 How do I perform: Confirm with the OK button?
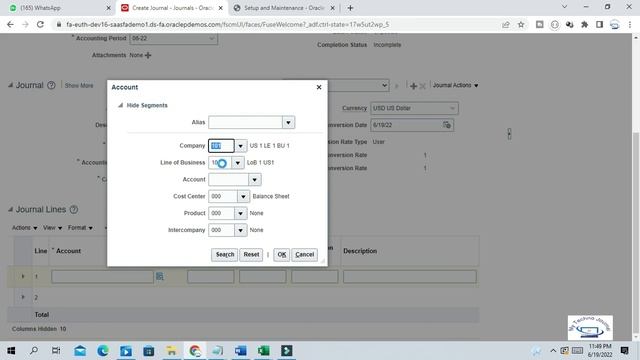click(x=282, y=254)
